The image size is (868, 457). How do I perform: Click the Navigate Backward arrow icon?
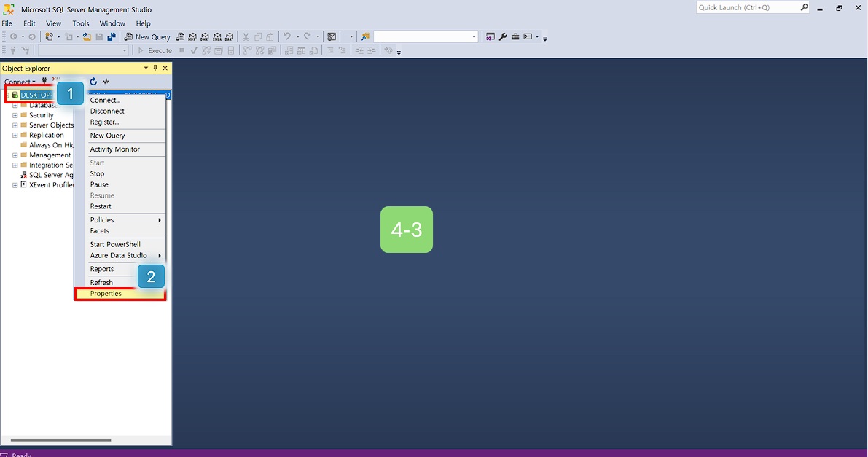pos(13,36)
